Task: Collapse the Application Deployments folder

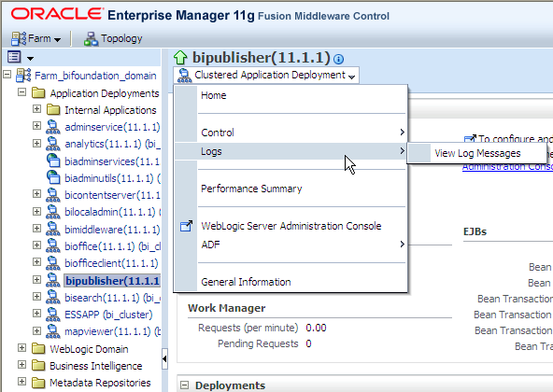Action: click(x=21, y=92)
